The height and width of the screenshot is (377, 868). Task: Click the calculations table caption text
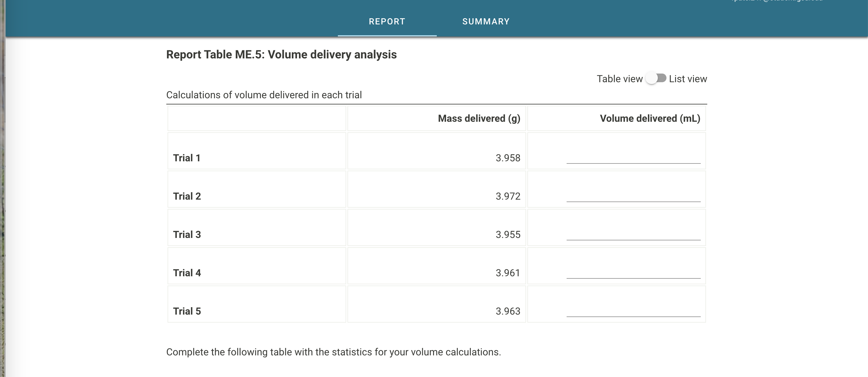(x=264, y=95)
